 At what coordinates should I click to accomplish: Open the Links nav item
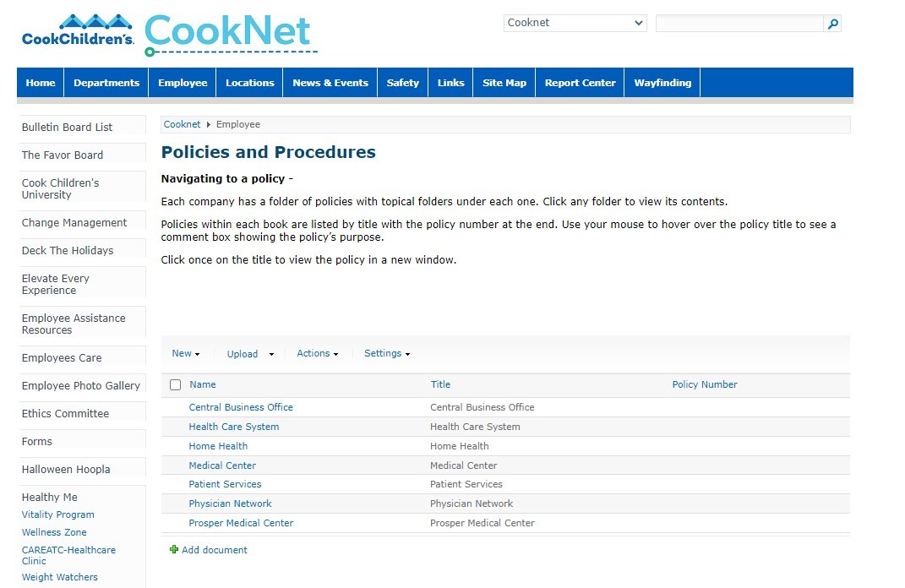click(450, 83)
